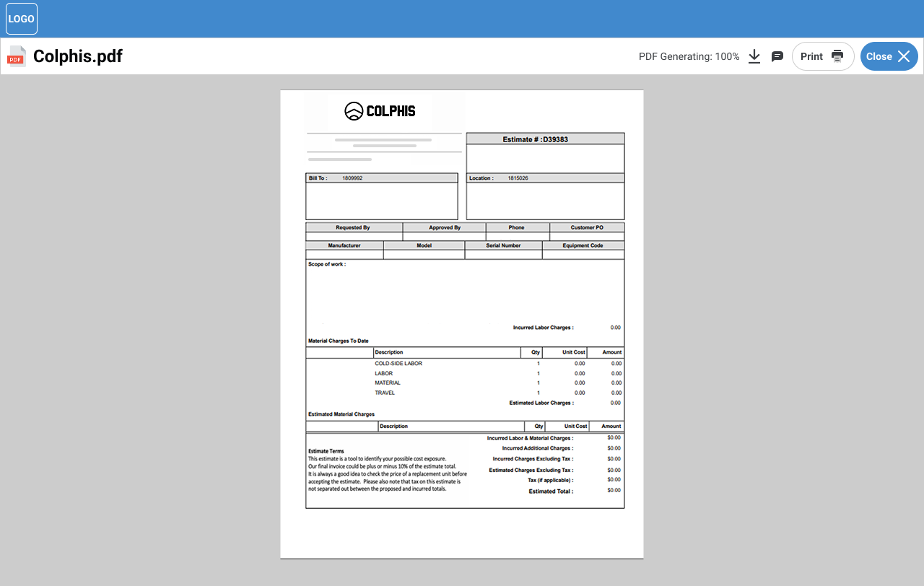The height and width of the screenshot is (586, 924).
Task: Click the Estimate # D39383 header
Action: click(545, 139)
